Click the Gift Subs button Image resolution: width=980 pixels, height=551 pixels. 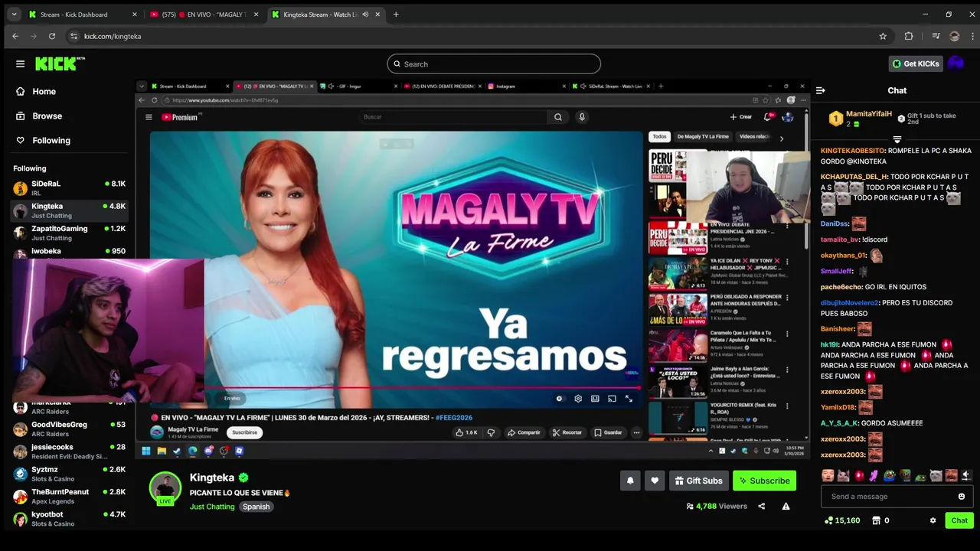pos(698,481)
